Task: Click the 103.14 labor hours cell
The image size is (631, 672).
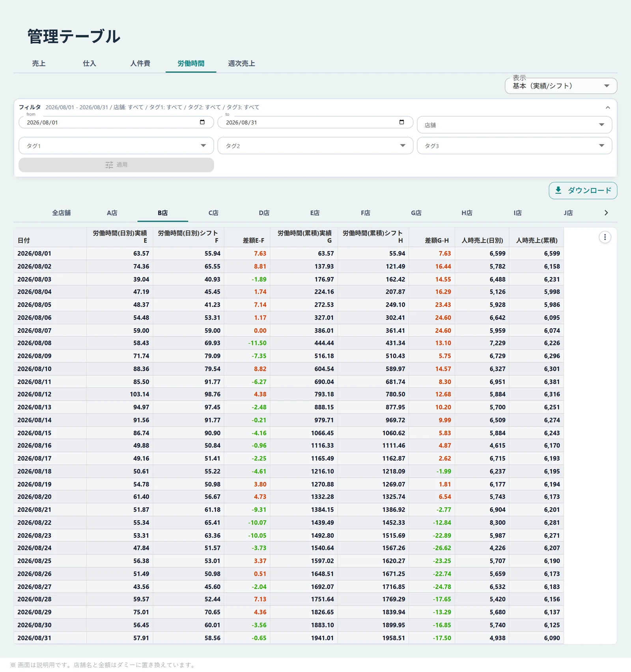Action: (x=119, y=394)
